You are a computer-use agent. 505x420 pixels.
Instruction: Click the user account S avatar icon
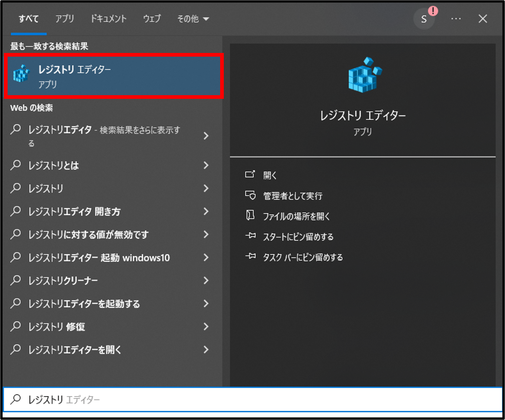(424, 19)
